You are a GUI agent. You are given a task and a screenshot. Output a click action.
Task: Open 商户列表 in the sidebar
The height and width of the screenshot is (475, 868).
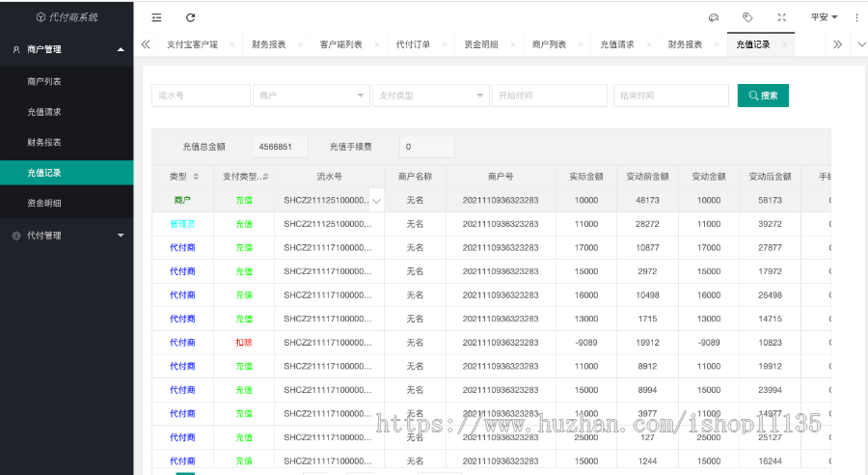[67, 81]
